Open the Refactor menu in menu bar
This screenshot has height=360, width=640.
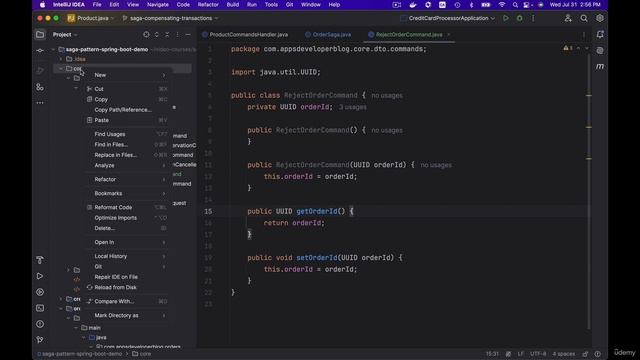[208, 5]
